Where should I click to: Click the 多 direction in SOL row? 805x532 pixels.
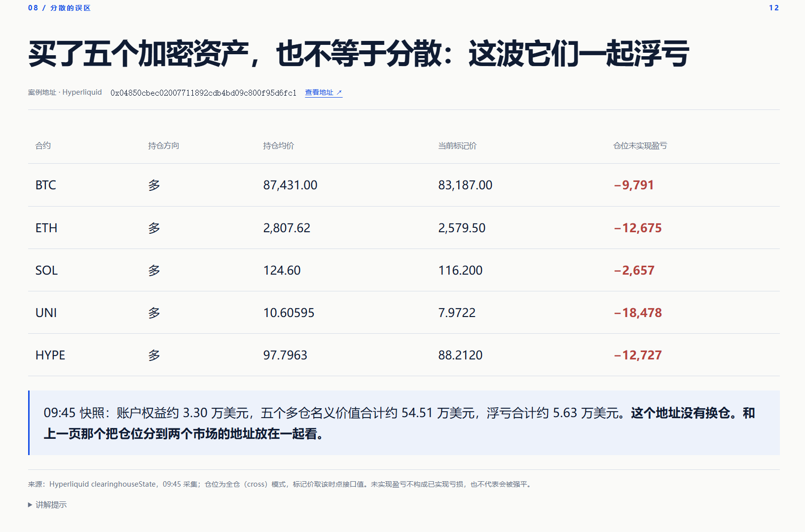tap(154, 271)
